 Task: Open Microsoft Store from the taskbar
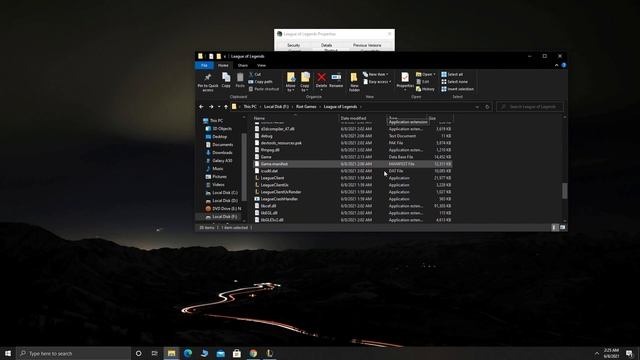237,353
